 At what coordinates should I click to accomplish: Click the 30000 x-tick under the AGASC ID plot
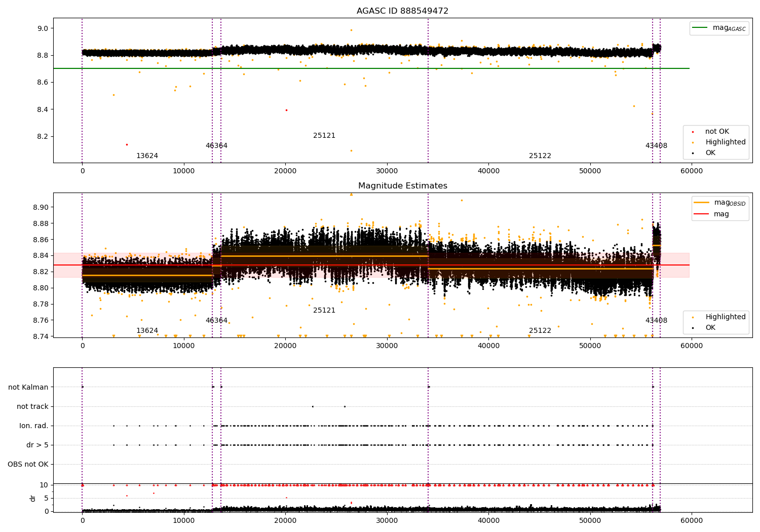point(387,171)
